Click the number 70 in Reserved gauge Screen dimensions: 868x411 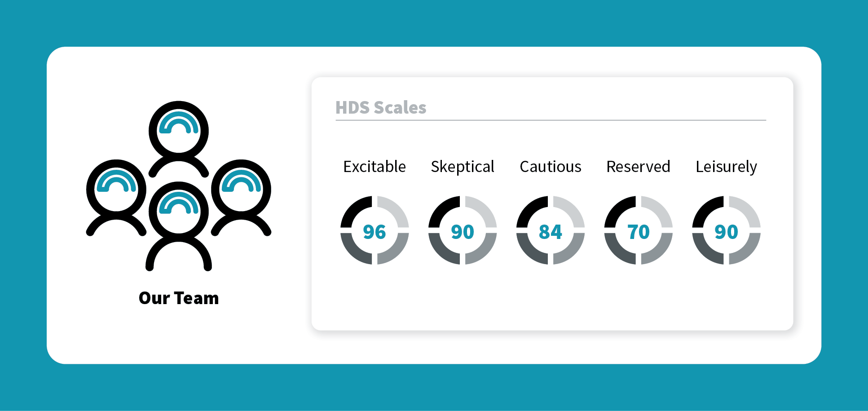(x=639, y=232)
